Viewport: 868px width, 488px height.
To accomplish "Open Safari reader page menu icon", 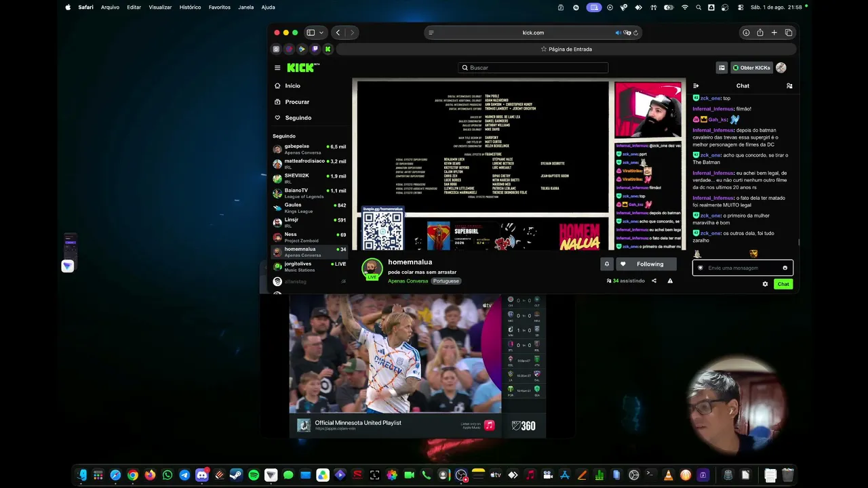I will [431, 33].
